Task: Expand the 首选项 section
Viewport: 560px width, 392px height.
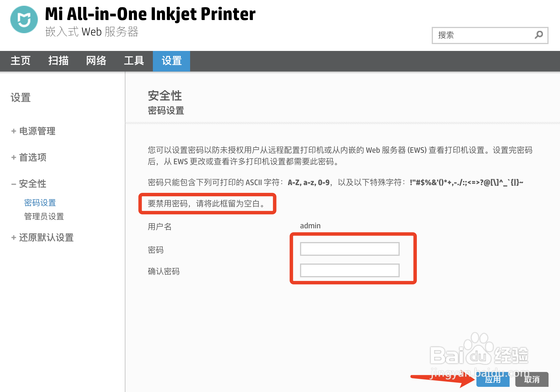Action: pyautogui.click(x=29, y=157)
